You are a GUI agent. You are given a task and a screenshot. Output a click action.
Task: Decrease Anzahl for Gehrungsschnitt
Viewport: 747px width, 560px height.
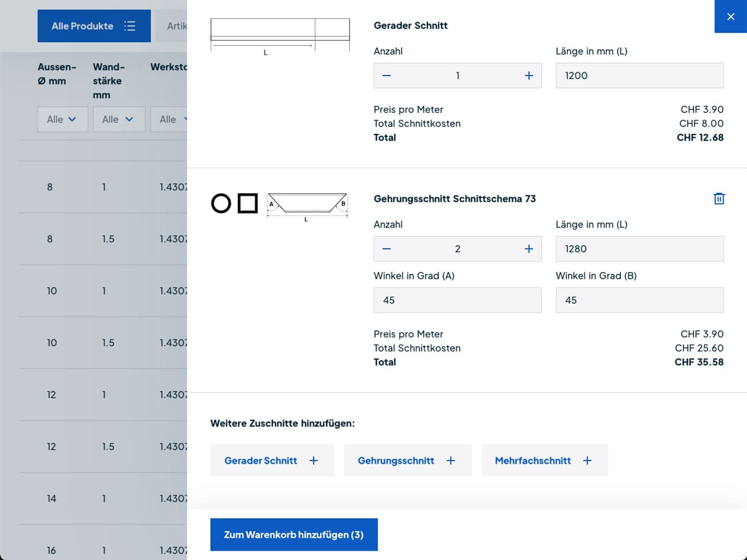coord(387,249)
